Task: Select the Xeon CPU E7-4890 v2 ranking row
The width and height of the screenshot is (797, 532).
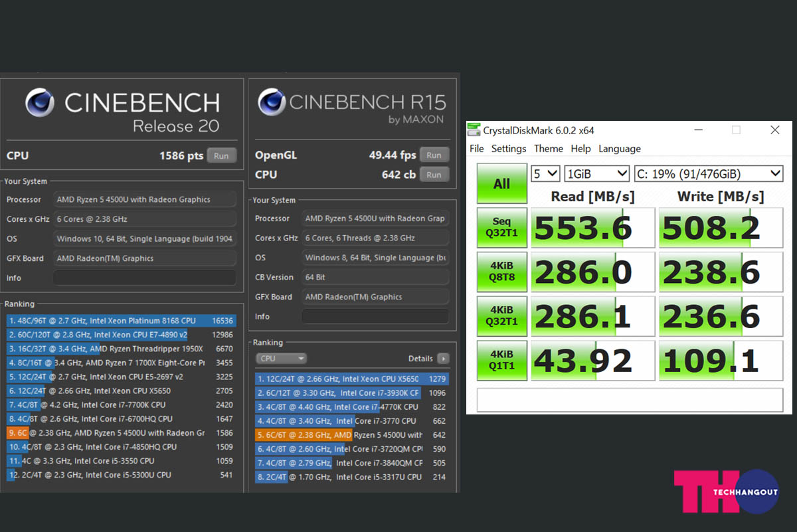Action: pyautogui.click(x=121, y=334)
